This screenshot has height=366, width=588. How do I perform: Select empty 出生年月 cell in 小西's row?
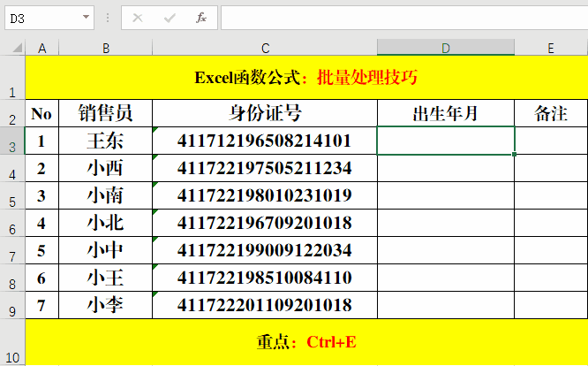click(x=446, y=168)
